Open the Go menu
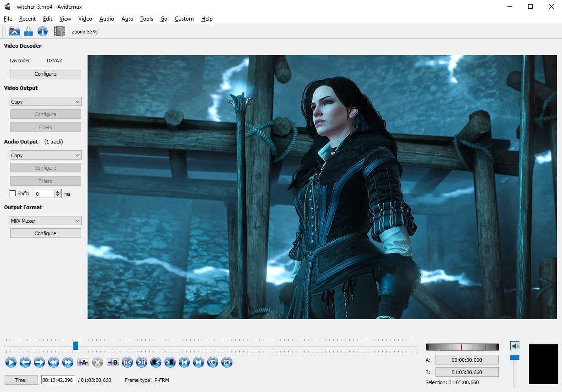The image size is (562, 392). point(164,19)
